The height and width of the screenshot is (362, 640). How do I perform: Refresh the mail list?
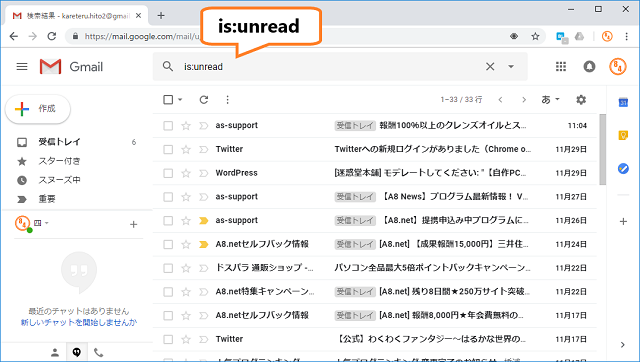click(x=204, y=100)
